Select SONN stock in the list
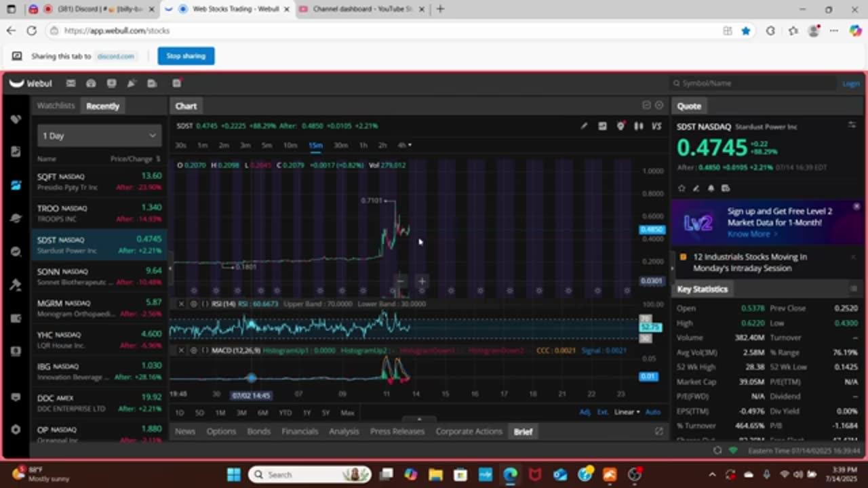The height and width of the screenshot is (488, 868). tap(100, 277)
